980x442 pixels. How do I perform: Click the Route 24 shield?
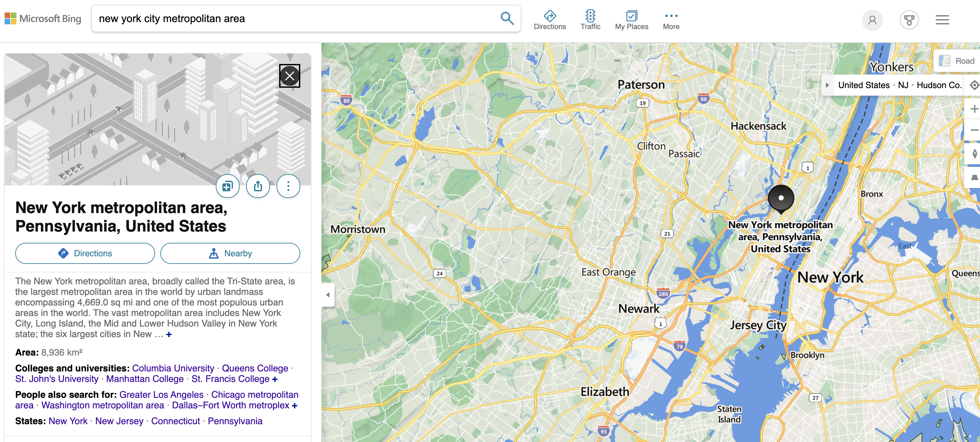(440, 273)
